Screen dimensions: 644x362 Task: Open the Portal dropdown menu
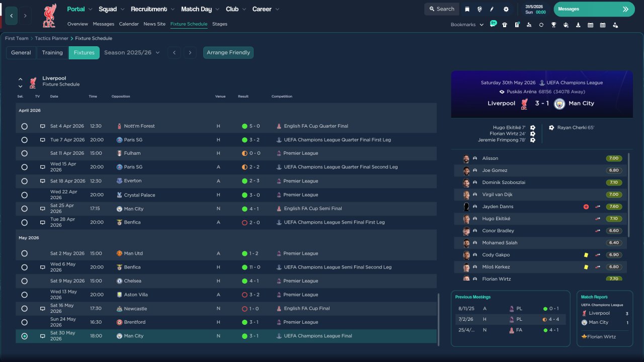[79, 9]
